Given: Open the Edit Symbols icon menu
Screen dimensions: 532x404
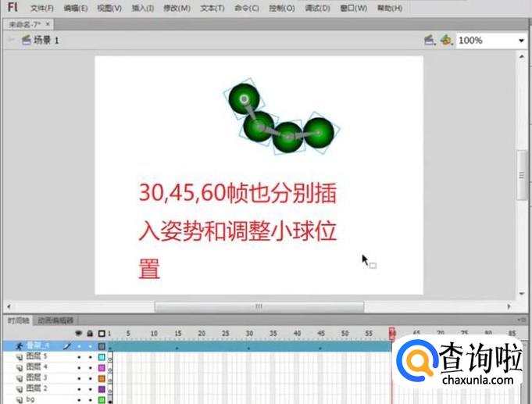Looking at the screenshot, I should pyautogui.click(x=446, y=41).
